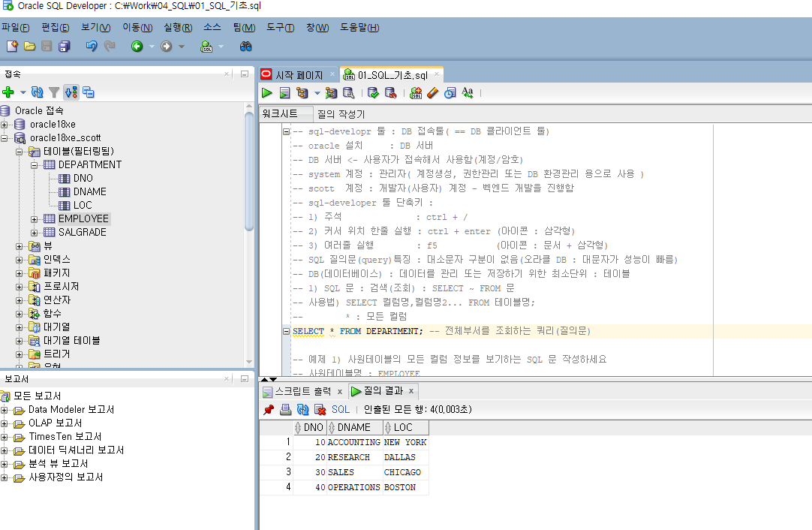Switch to the 스크립트 출력 tab
Viewport: 812px width, 530px height.
coord(302,391)
